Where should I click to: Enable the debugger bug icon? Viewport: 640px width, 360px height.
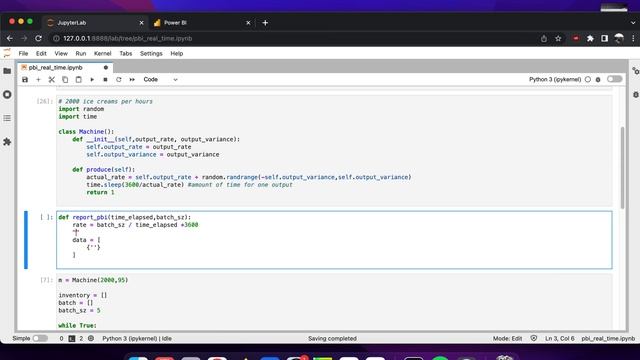(x=598, y=80)
